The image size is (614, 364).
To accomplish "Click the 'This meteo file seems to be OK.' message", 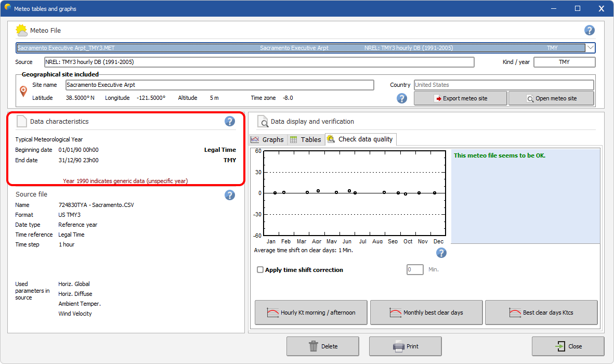I will coord(500,155).
